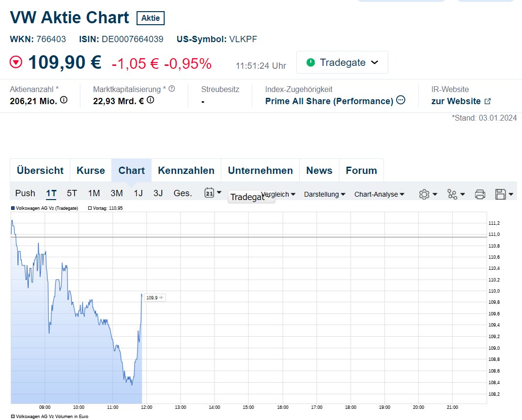Viewport: 522px width, 420px height.
Task: Open chart settings gear menu
Action: (x=428, y=194)
